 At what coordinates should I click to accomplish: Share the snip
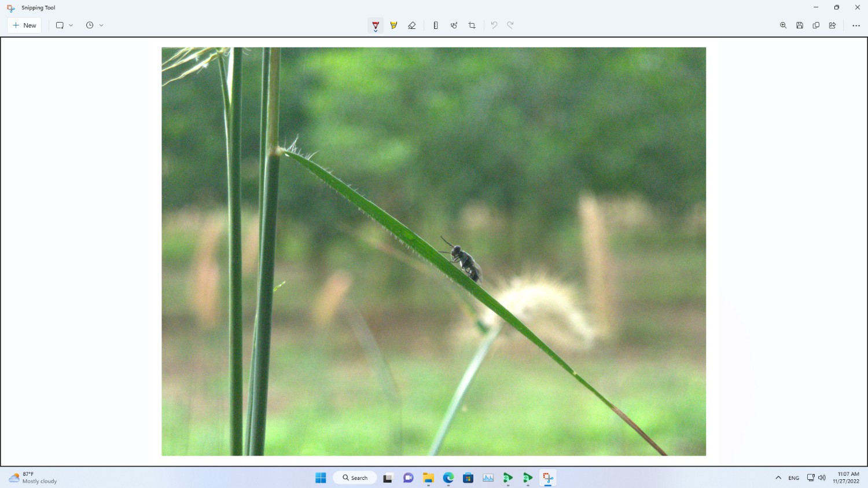(832, 25)
